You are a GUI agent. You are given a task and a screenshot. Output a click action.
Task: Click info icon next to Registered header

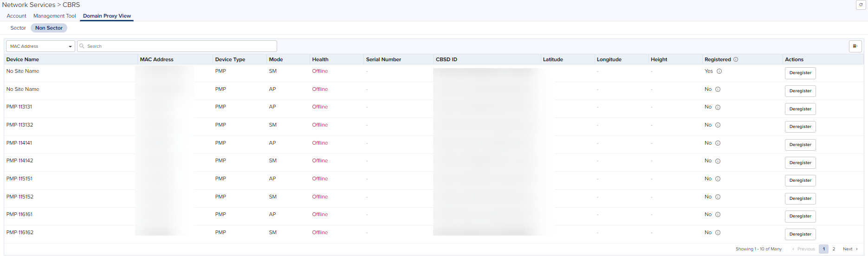click(736, 59)
